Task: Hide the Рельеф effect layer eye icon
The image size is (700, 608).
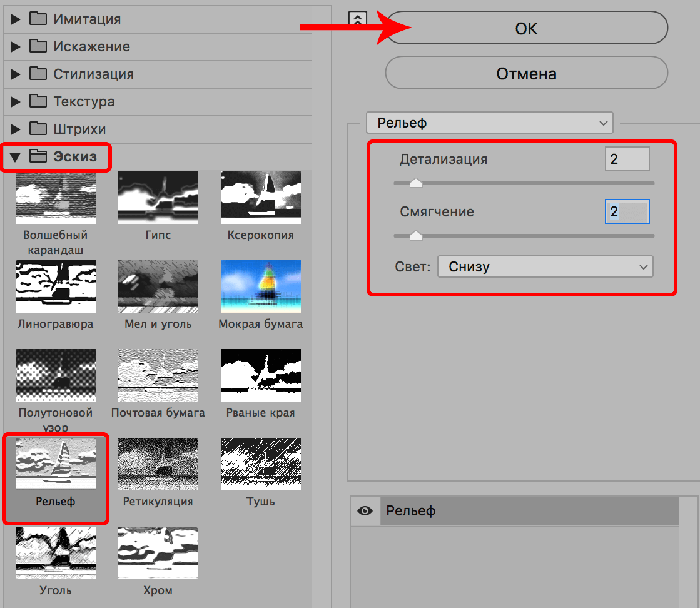Action: (365, 511)
